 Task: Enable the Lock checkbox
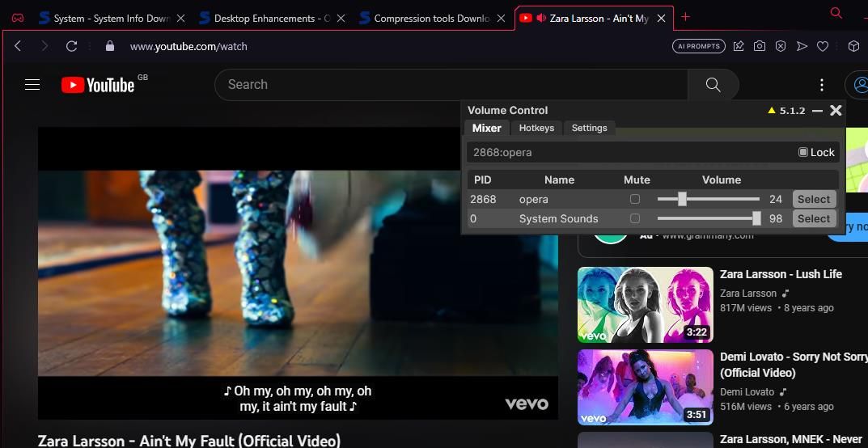point(802,152)
